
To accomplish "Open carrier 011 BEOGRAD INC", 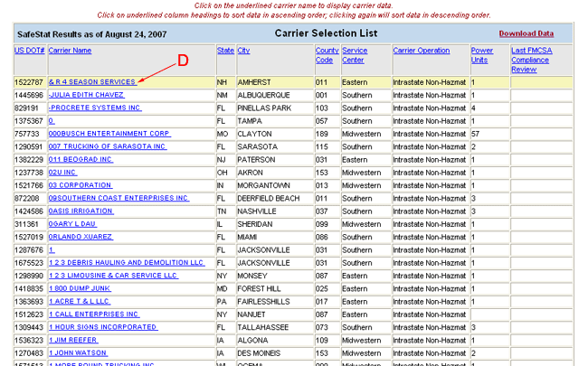I will (81, 160).
